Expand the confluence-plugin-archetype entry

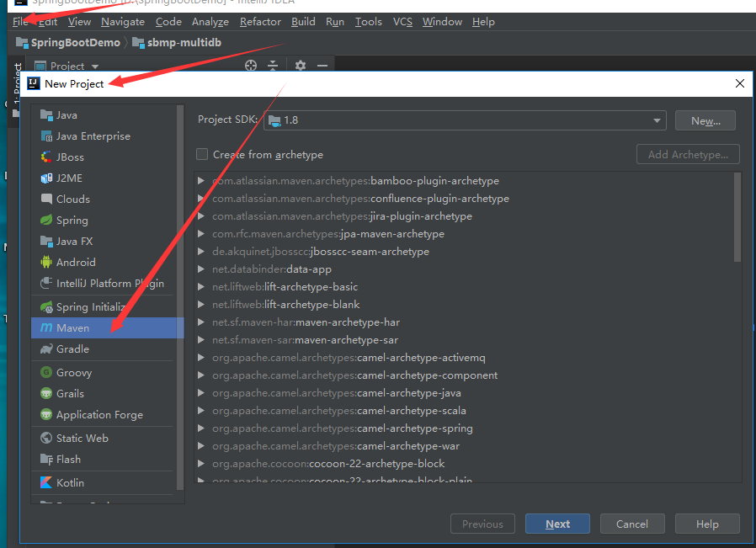click(x=201, y=199)
